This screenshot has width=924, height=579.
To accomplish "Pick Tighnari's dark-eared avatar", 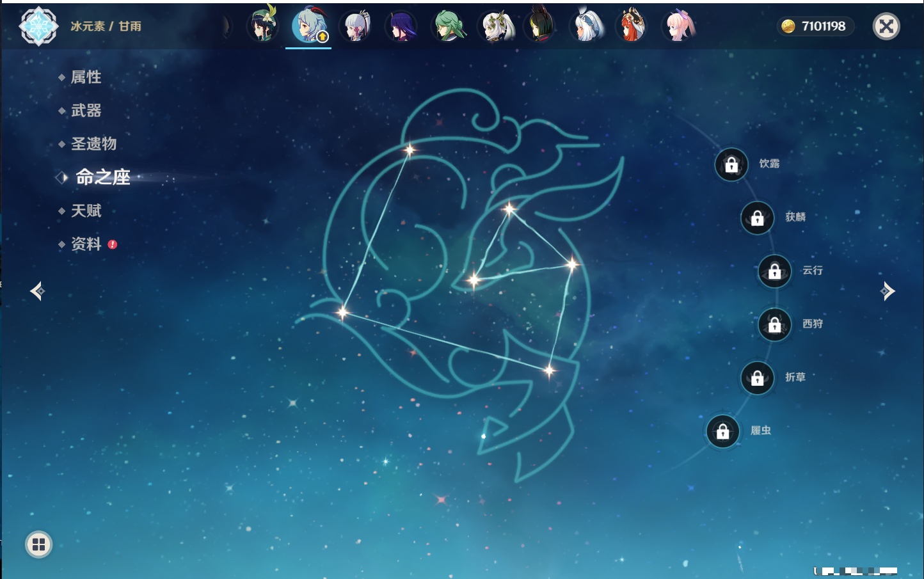I will (540, 26).
